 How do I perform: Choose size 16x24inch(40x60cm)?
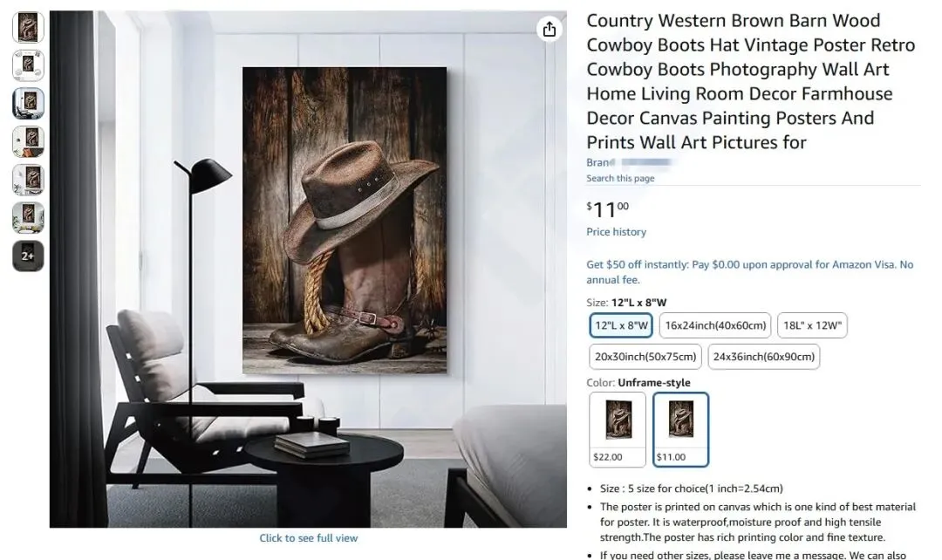715,325
